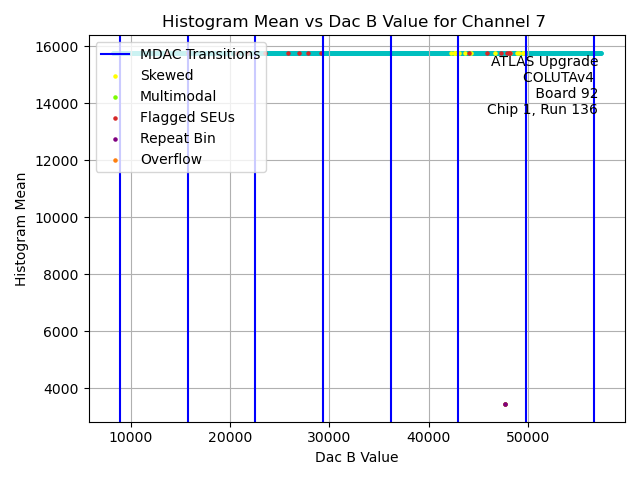640x480 pixels.
Task: Click the 50000 tick label on x-axis
Action: tap(528, 437)
